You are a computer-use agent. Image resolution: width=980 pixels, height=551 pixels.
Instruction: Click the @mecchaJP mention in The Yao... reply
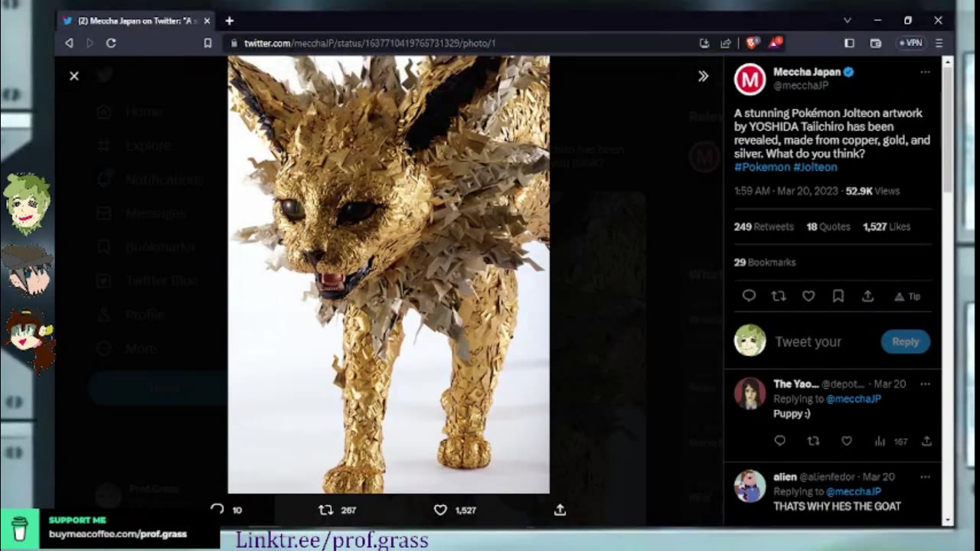pyautogui.click(x=853, y=399)
